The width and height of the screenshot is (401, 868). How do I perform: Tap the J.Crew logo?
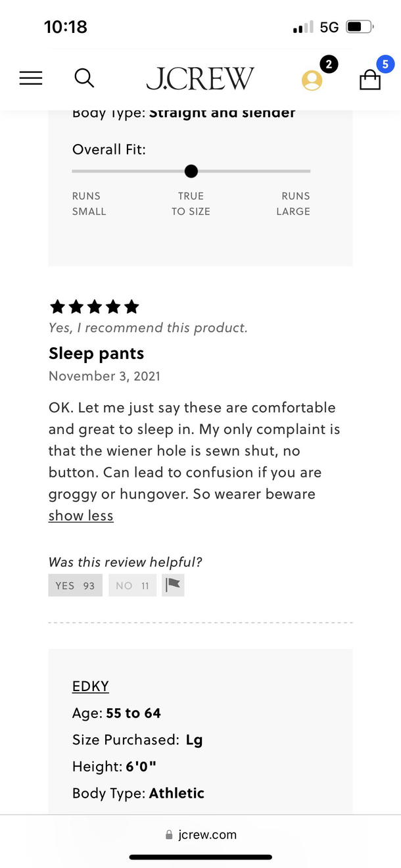200,79
